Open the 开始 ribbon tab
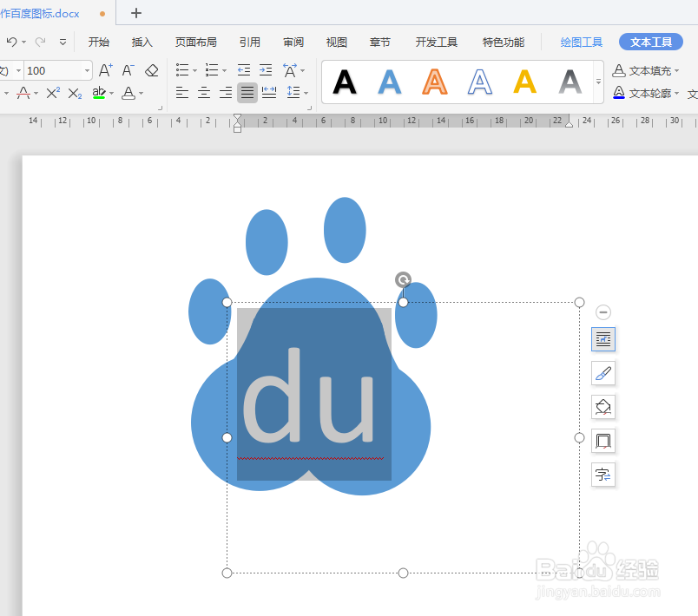The height and width of the screenshot is (616, 698). point(98,43)
